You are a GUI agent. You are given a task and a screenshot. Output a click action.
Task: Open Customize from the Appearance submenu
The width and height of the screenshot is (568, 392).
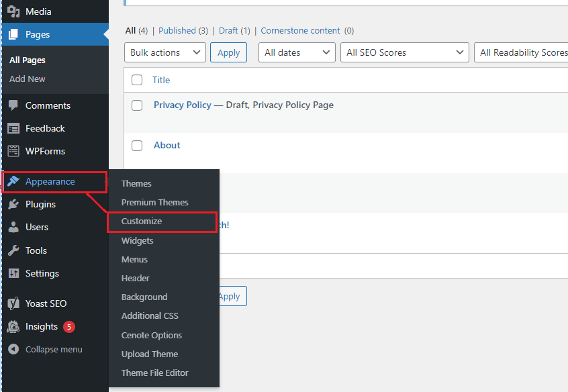pos(142,222)
